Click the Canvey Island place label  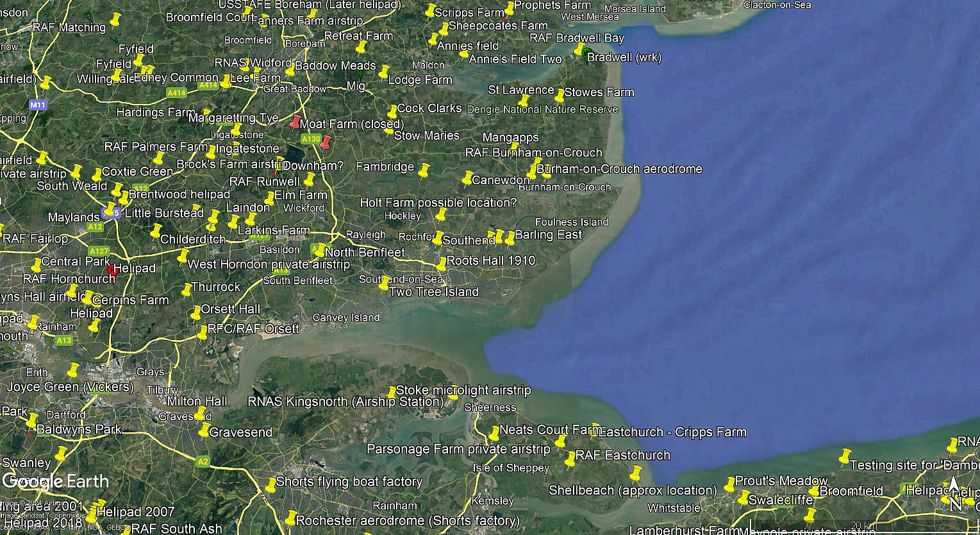coord(346,318)
